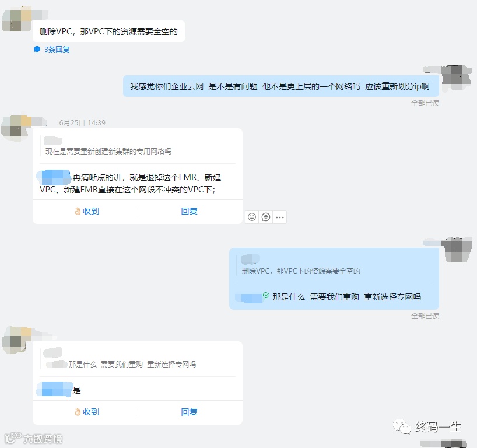Click quoted 那是什么 需要我们重购 text in last message
This screenshot has height=448, width=477.
[132, 365]
